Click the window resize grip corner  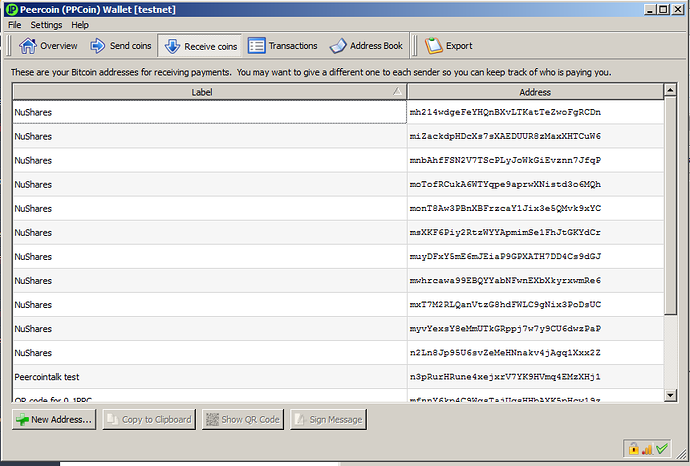[x=682, y=454]
